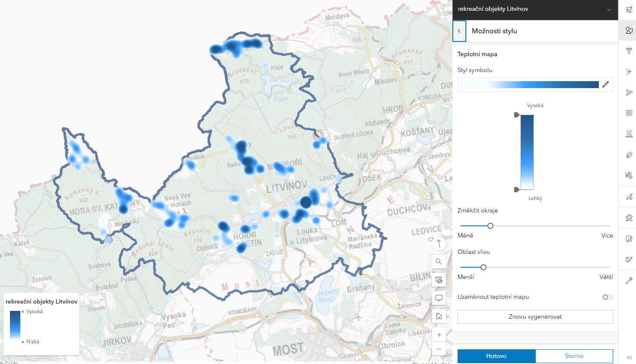Open the Styles panel icon
Image resolution: width=636 pixels, height=364 pixels.
[x=629, y=30]
